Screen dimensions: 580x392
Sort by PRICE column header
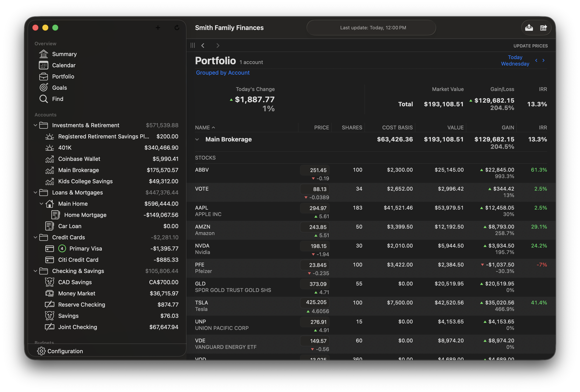(x=322, y=127)
